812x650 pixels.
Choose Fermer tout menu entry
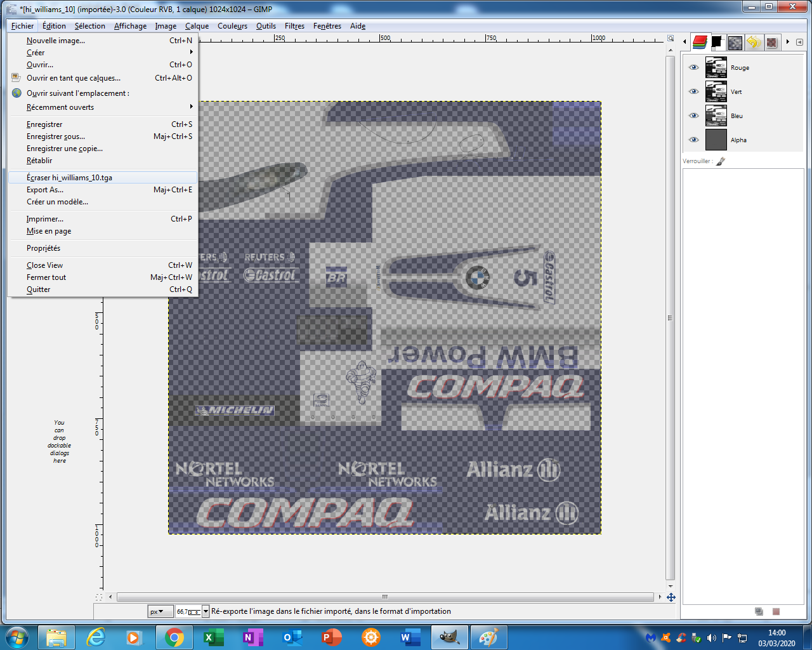(x=103, y=277)
